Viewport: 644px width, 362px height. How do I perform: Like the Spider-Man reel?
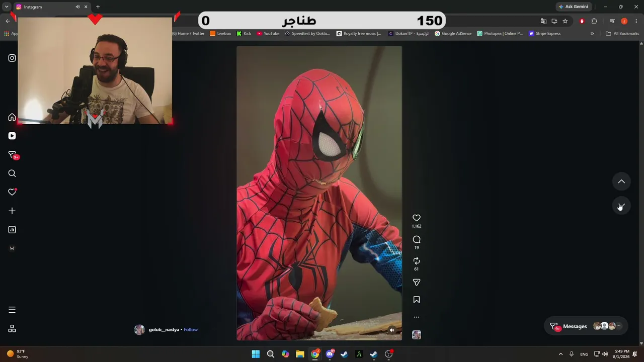pos(417,218)
